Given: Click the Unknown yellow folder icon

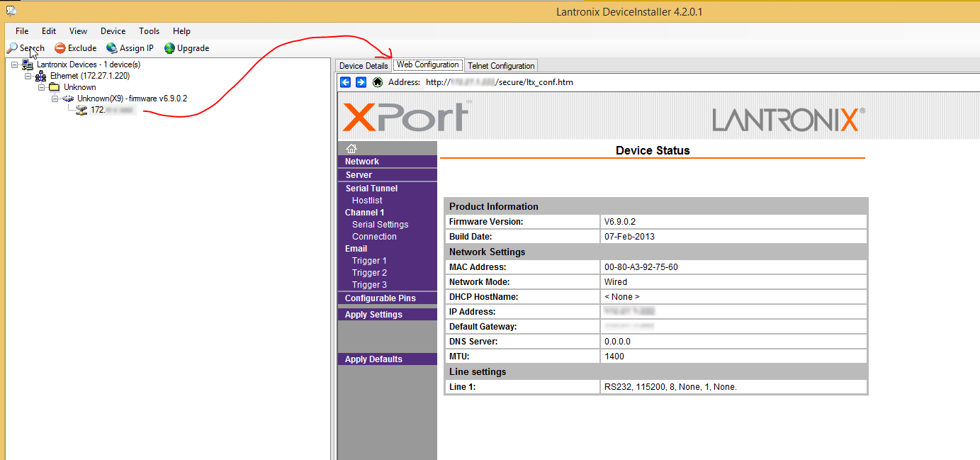Looking at the screenshot, I should 55,87.
